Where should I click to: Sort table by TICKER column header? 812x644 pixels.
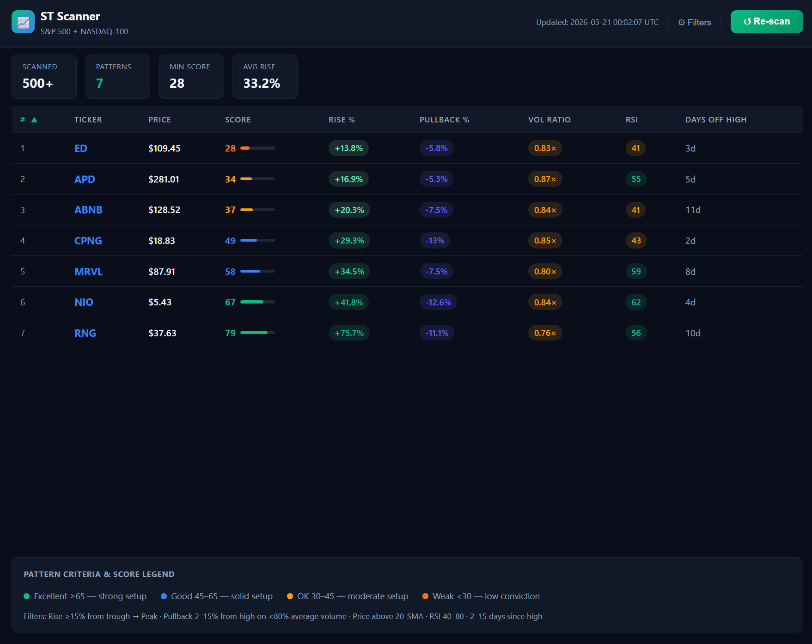pos(88,120)
